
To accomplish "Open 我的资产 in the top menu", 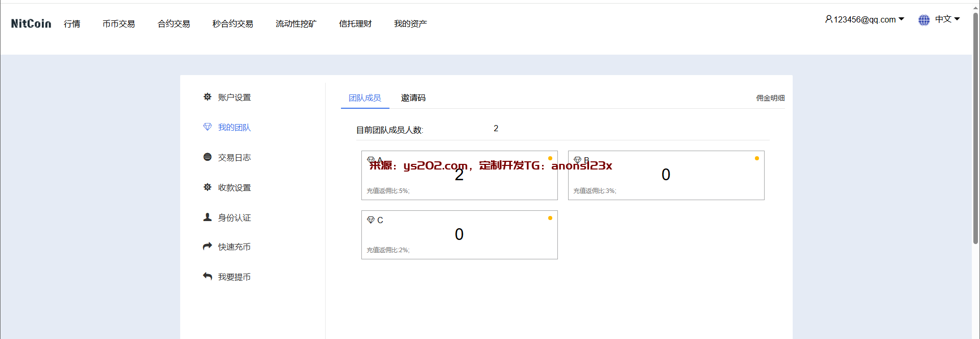I will tap(410, 24).
